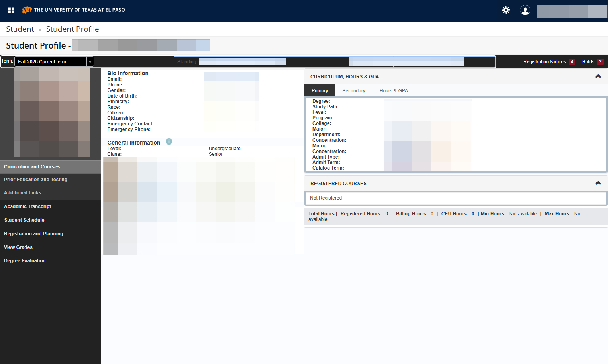
Task: Open the Term dropdown arrow
Action: pyautogui.click(x=90, y=62)
